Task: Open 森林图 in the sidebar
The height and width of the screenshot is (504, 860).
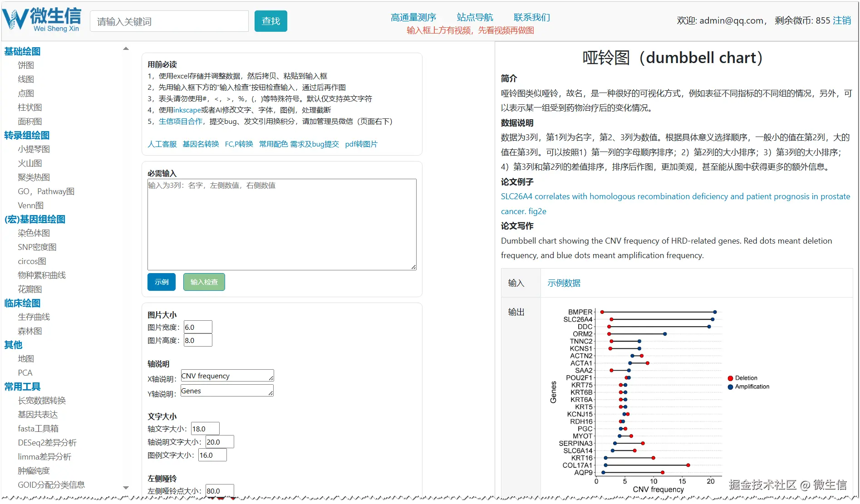Action: (x=30, y=331)
